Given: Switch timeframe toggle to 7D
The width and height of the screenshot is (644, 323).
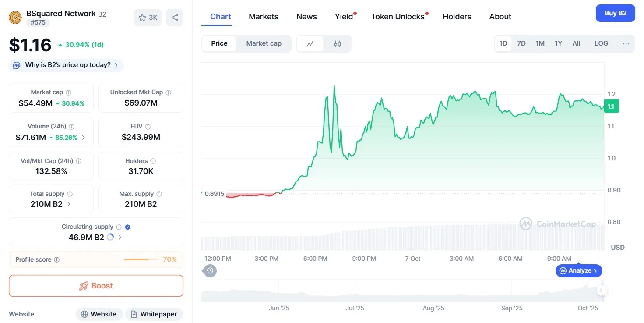Looking at the screenshot, I should [x=521, y=43].
